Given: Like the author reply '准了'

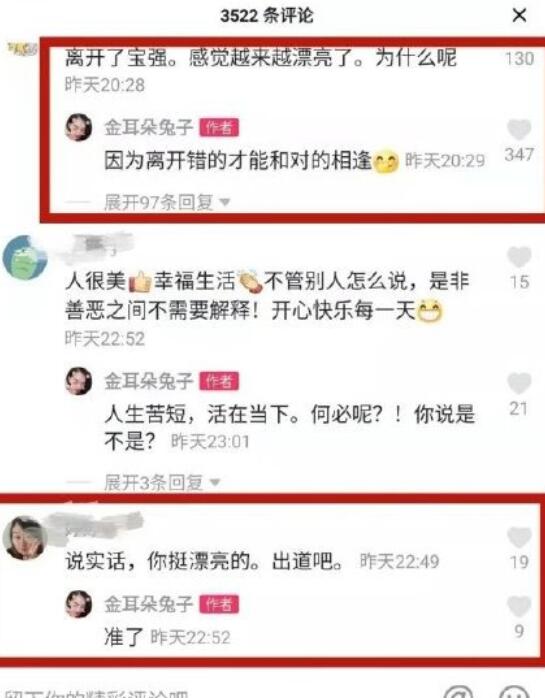Looking at the screenshot, I should (519, 606).
